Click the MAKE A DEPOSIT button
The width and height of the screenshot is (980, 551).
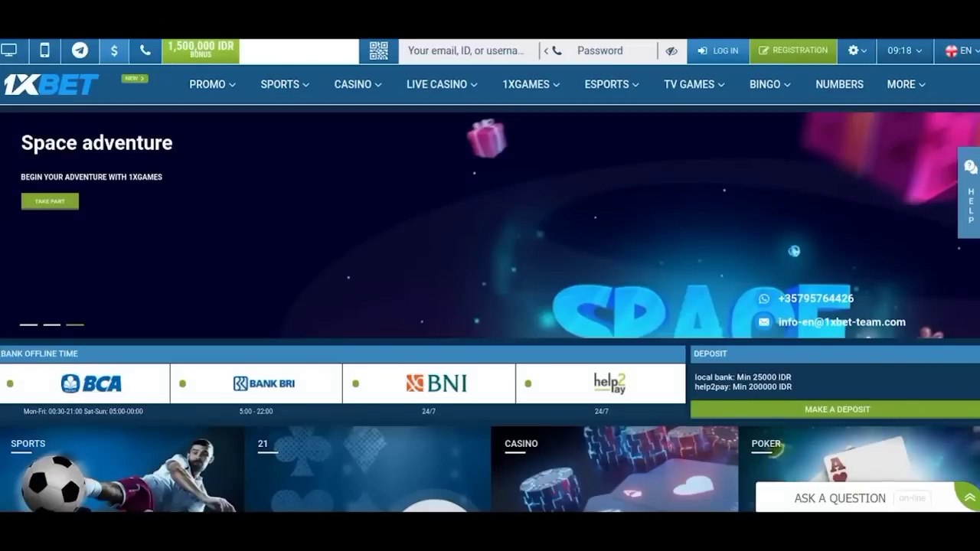(835, 409)
